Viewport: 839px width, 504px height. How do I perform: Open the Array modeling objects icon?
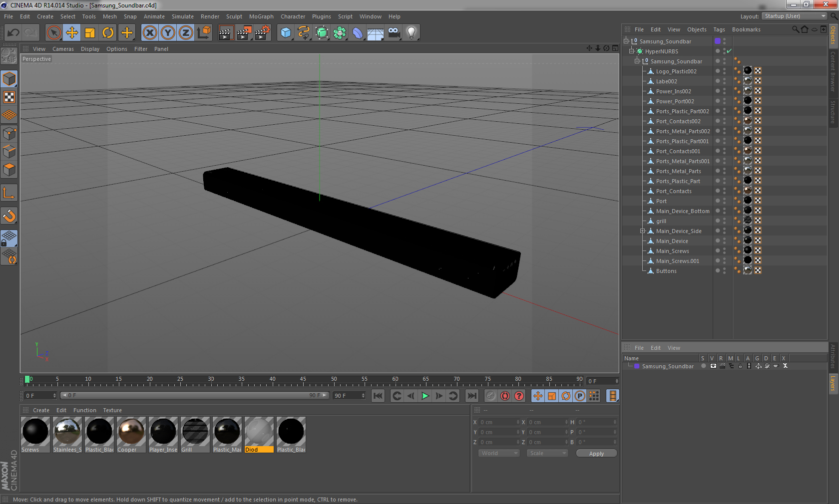tap(340, 33)
